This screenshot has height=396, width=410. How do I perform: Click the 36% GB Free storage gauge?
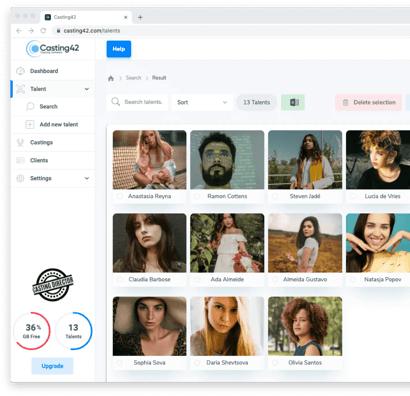point(32,331)
